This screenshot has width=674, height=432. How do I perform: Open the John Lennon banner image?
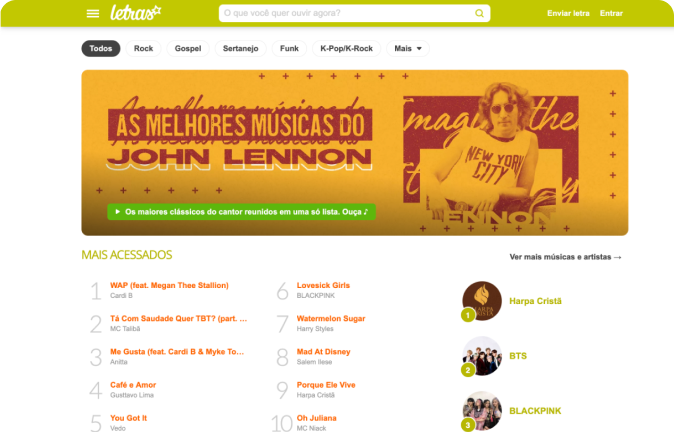(x=355, y=153)
